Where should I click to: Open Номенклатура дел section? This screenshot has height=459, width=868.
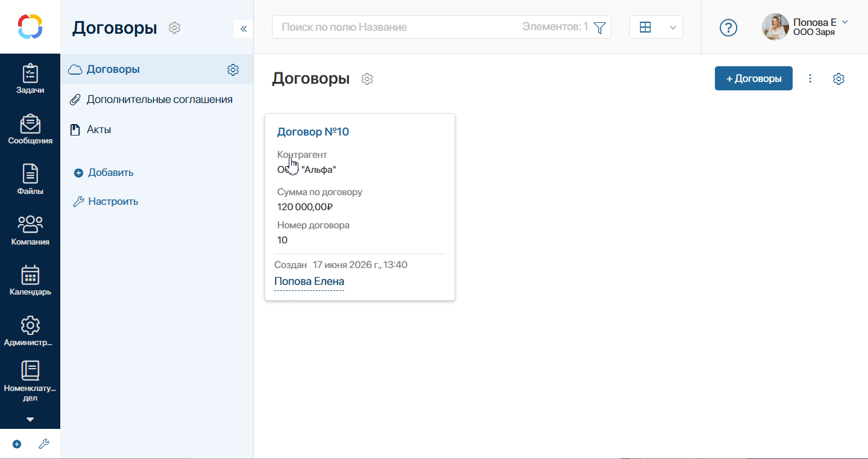(x=30, y=382)
